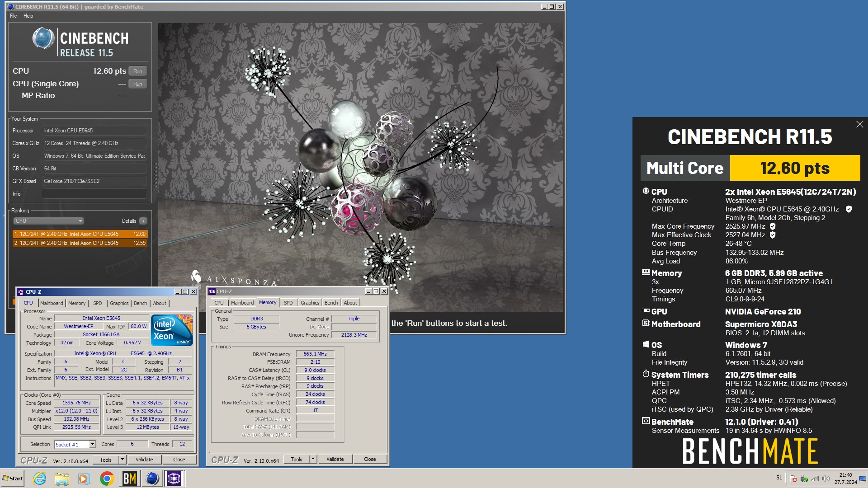The width and height of the screenshot is (868, 488).
Task: Click Tools button in left CPU-Z
Action: click(106, 460)
